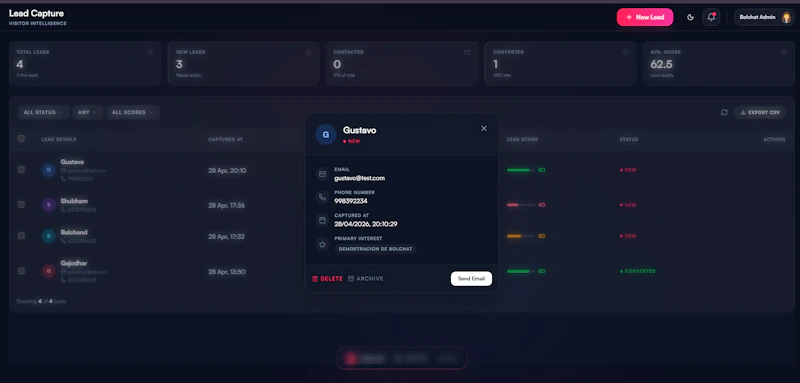
Task: Click the Converted card check icon
Action: click(x=626, y=52)
